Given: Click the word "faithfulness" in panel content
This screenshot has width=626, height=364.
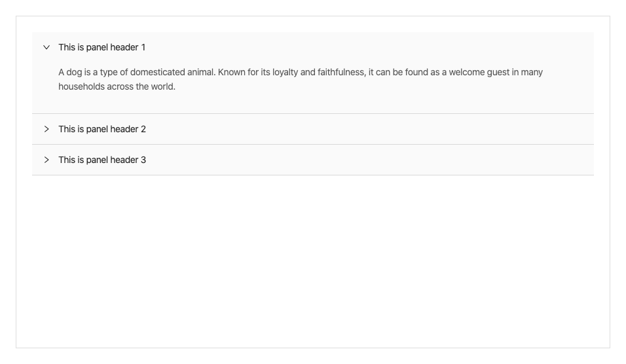Looking at the screenshot, I should click(x=341, y=73).
